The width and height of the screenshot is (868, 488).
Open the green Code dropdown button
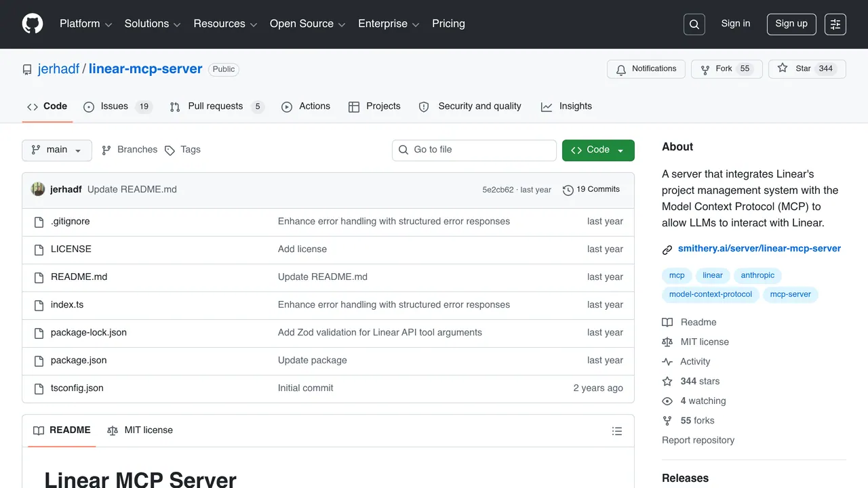click(x=598, y=150)
